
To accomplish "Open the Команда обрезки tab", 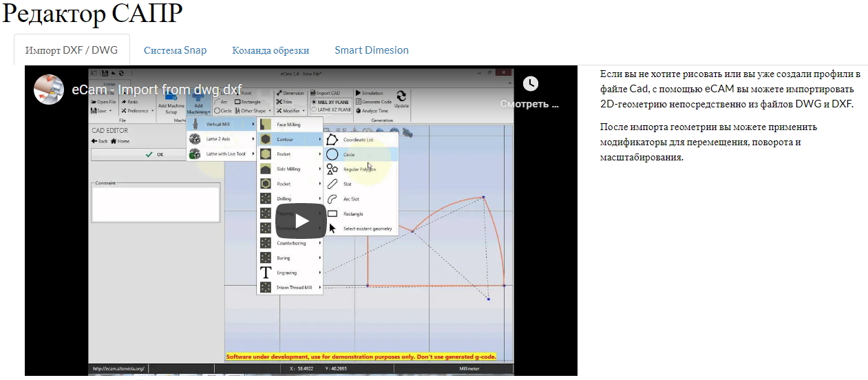I will pyautogui.click(x=271, y=50).
